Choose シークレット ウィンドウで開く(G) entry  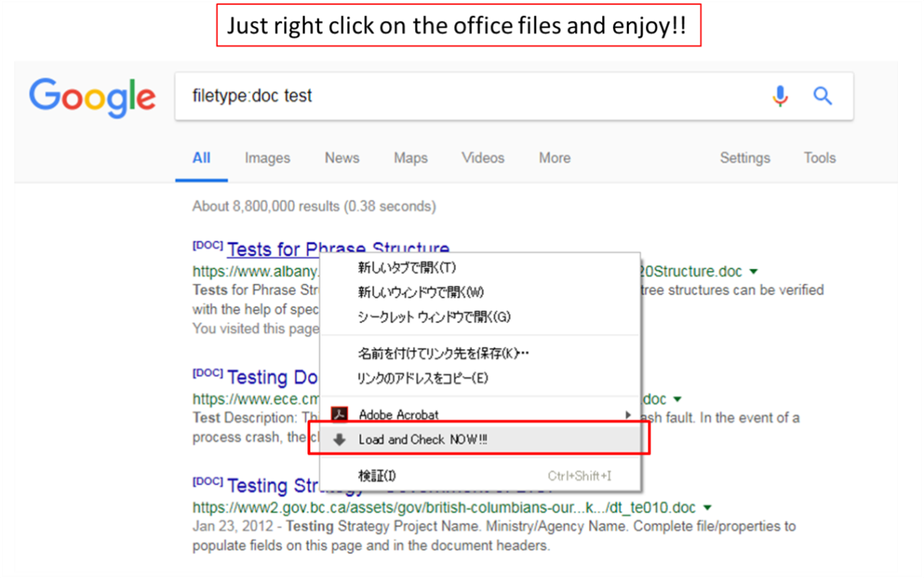pyautogui.click(x=480, y=317)
